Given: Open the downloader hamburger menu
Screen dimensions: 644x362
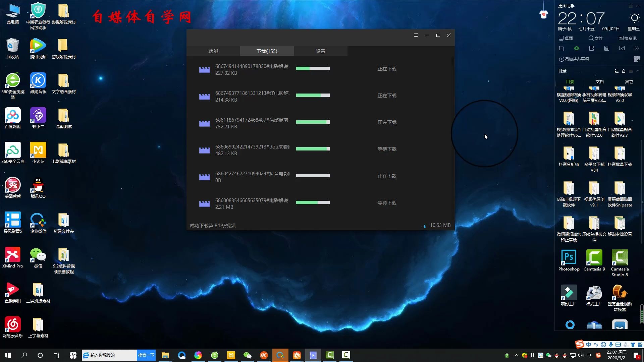Looking at the screenshot, I should pyautogui.click(x=416, y=35).
